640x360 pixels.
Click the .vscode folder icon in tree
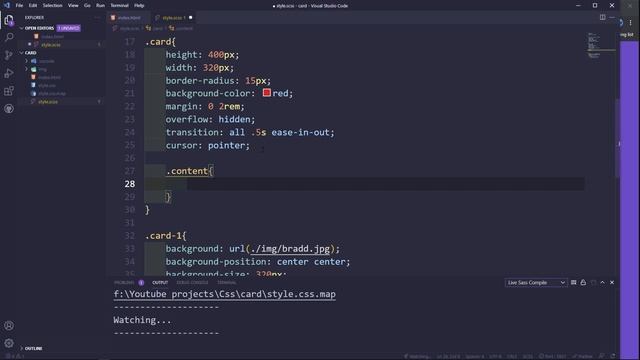(33, 61)
